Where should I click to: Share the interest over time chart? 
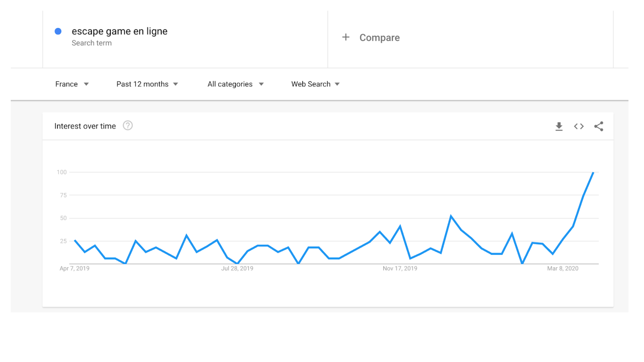pos(599,126)
